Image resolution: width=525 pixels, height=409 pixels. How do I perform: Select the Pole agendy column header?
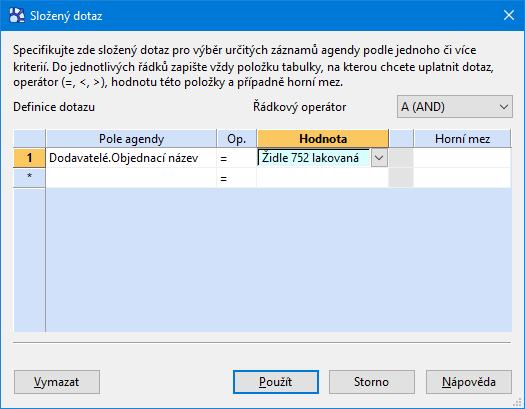[131, 139]
